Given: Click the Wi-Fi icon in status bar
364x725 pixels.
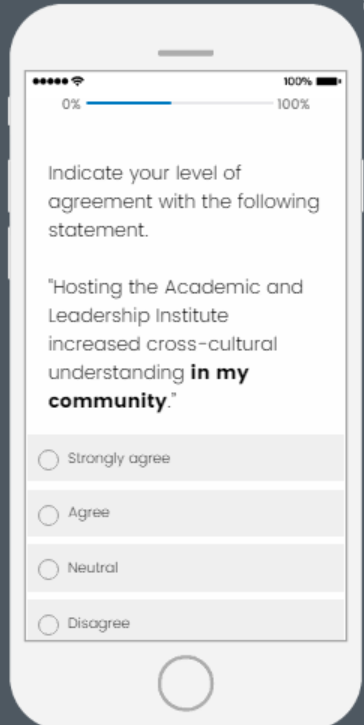Looking at the screenshot, I should pos(78,81).
